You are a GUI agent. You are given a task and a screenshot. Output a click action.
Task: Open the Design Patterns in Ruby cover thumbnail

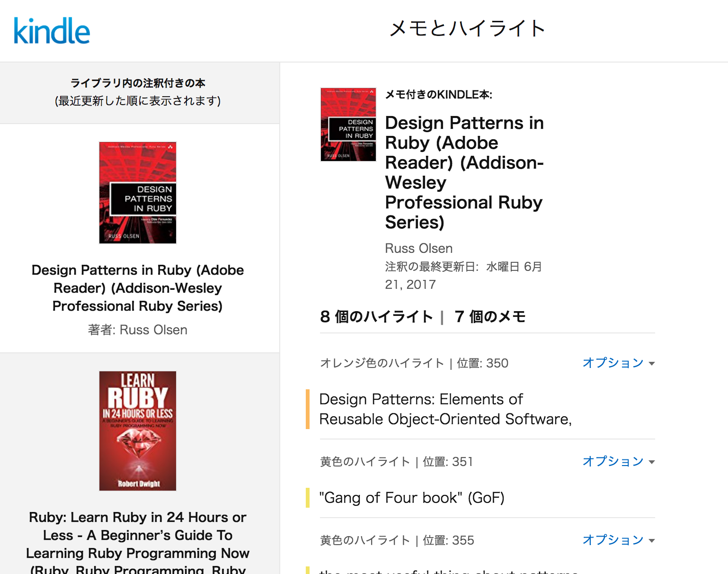click(x=137, y=192)
